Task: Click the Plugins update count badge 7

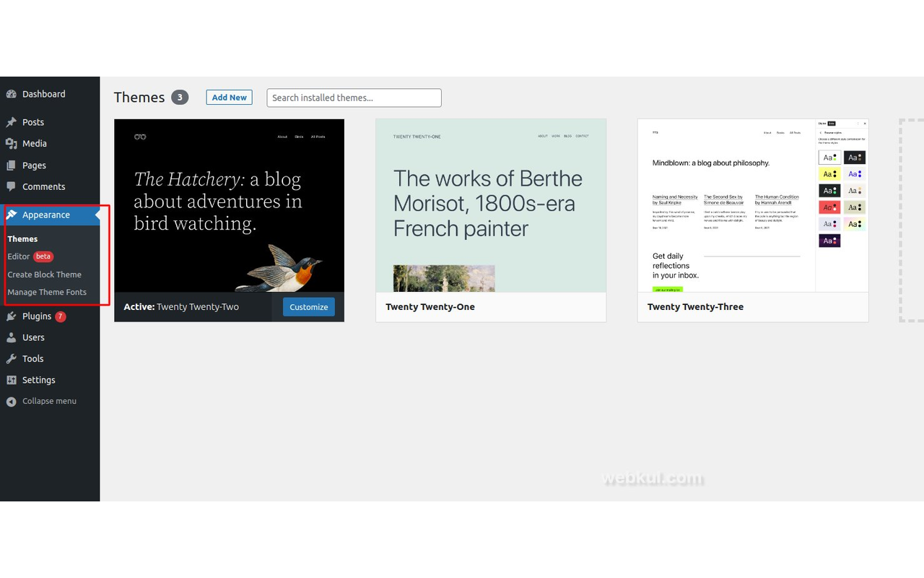Action: click(x=61, y=316)
